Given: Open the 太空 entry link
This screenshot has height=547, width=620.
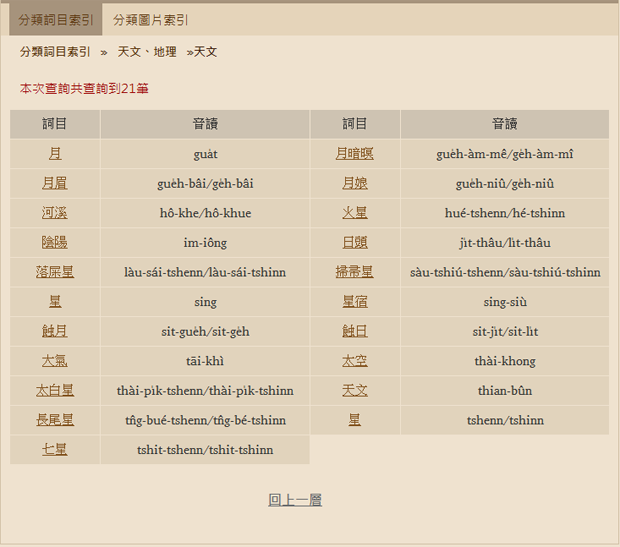Looking at the screenshot, I should (355, 361).
